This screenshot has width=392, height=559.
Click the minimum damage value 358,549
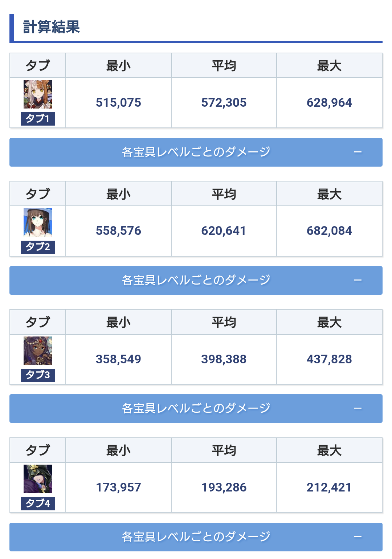(x=118, y=359)
